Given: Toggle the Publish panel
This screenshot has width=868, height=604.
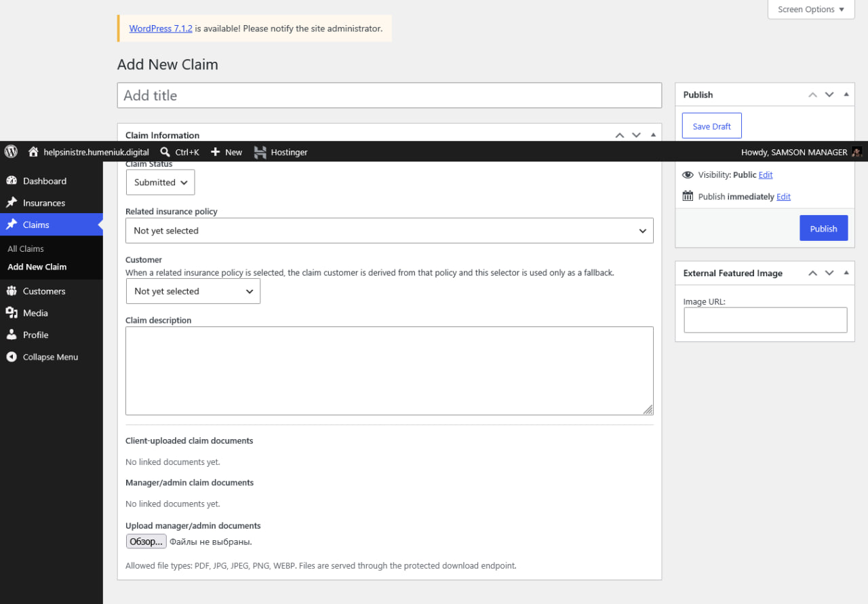Looking at the screenshot, I should point(846,94).
